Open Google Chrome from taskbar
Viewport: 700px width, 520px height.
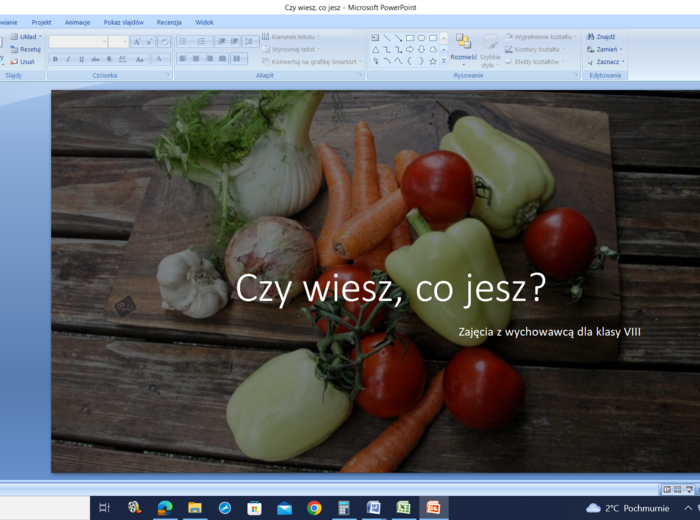(x=314, y=508)
